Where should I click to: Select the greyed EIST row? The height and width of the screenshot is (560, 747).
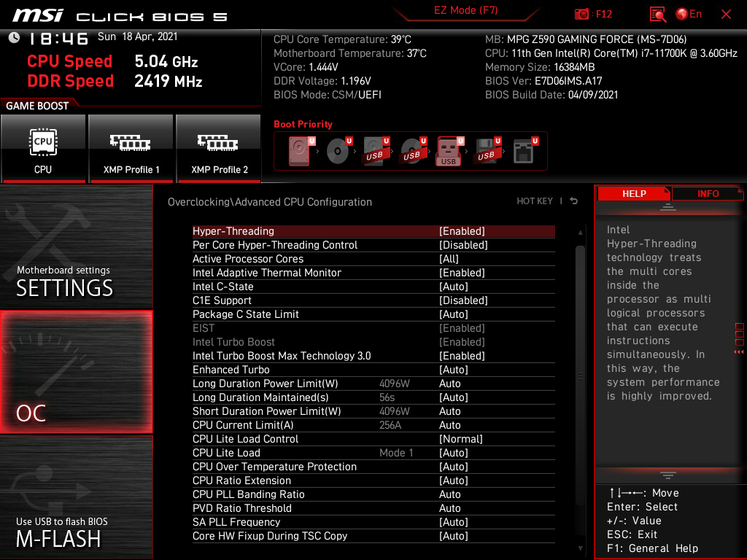[373, 327]
